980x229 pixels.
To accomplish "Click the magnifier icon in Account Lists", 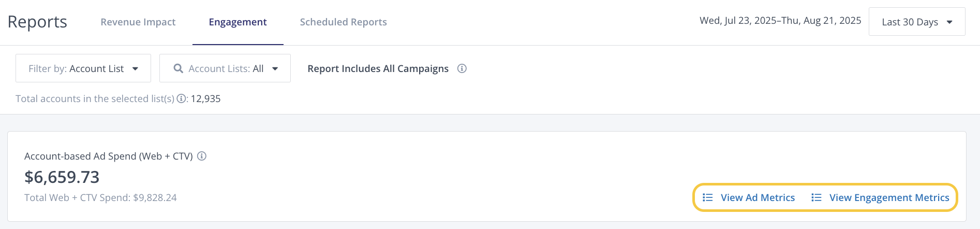I will pyautogui.click(x=178, y=68).
